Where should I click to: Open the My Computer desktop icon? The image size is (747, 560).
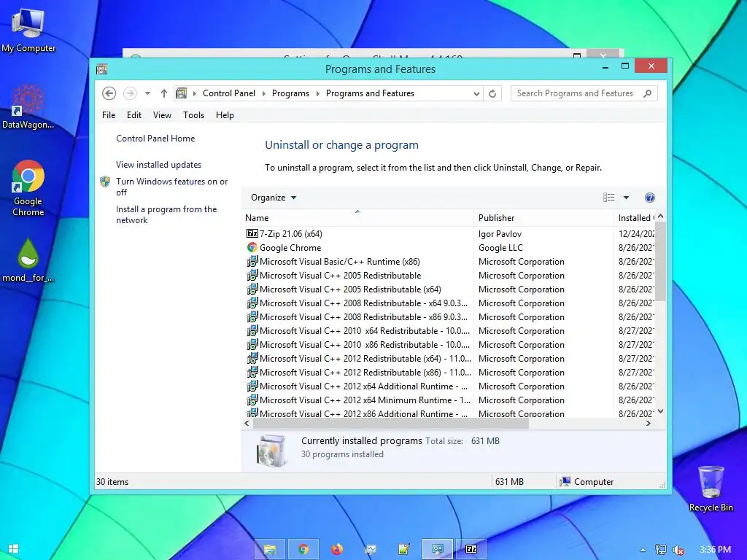28,31
